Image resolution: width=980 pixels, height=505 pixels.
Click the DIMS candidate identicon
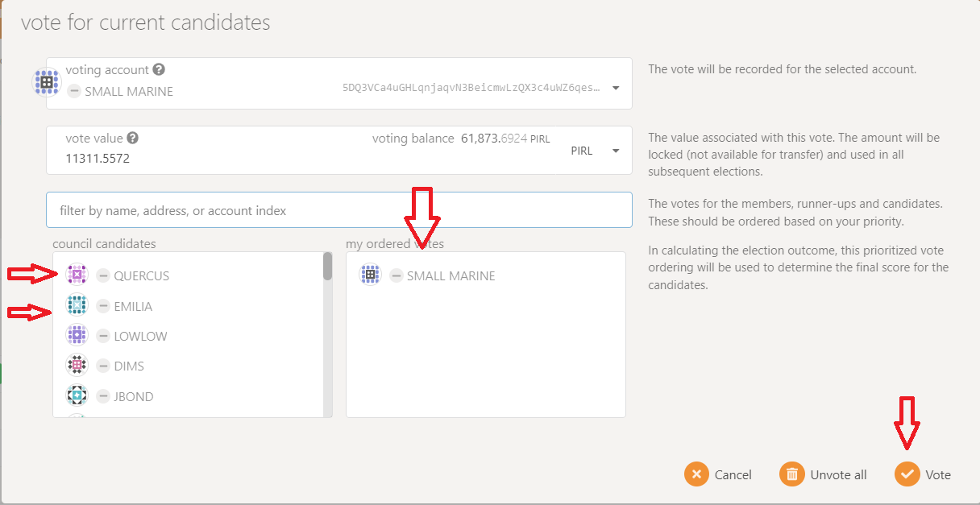[77, 366]
